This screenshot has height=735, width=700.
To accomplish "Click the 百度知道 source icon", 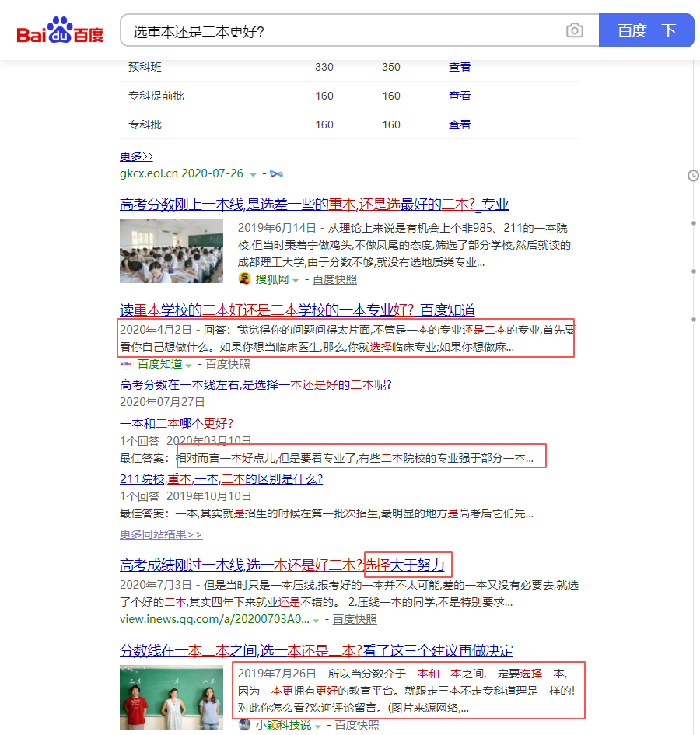I will [127, 364].
